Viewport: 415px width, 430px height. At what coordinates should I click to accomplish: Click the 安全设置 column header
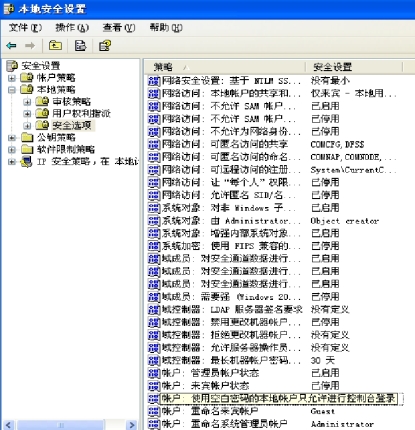(354, 67)
